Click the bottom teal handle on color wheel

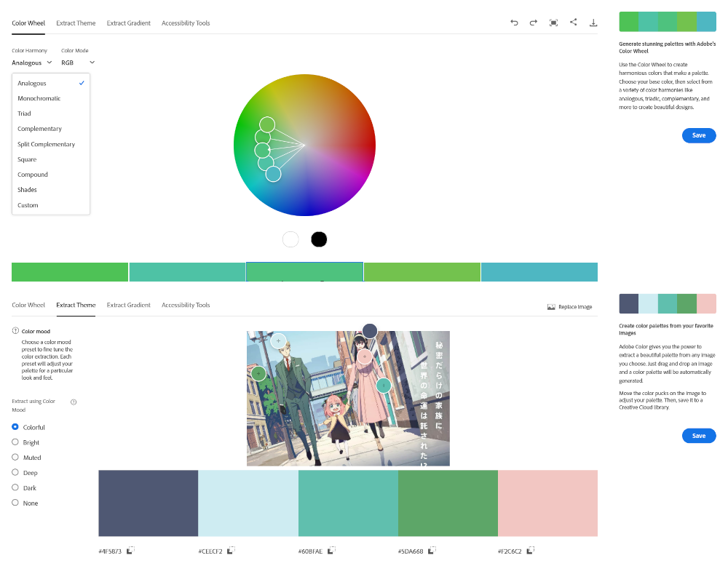(274, 174)
